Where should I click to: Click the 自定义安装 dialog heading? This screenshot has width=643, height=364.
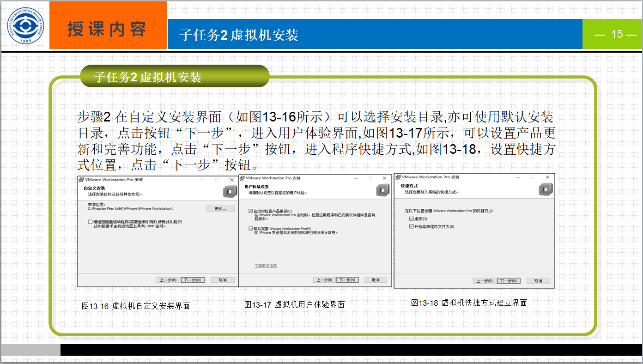[x=94, y=188]
